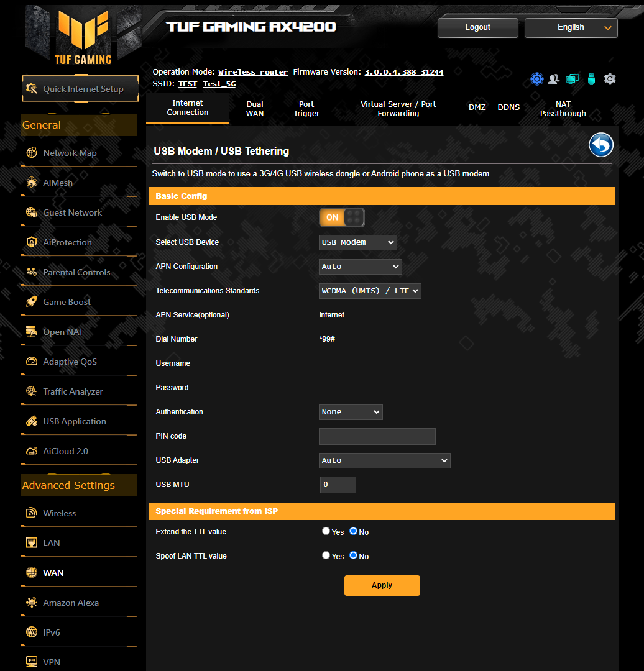The width and height of the screenshot is (644, 671).
Task: Open Quick Internet Setup wizard icon
Action: pyautogui.click(x=32, y=89)
